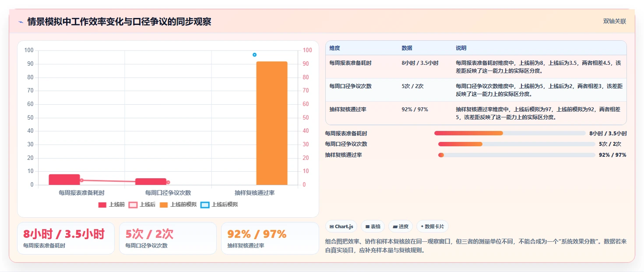The image size is (644, 272).
Task: Select the 数据卡片 tag chip
Action: [x=433, y=226]
